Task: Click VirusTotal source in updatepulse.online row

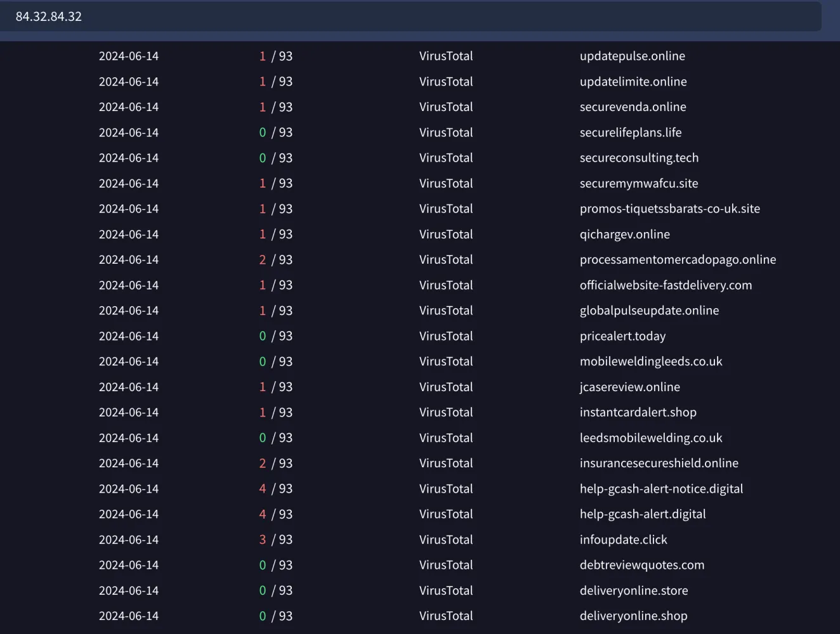Action: tap(446, 56)
